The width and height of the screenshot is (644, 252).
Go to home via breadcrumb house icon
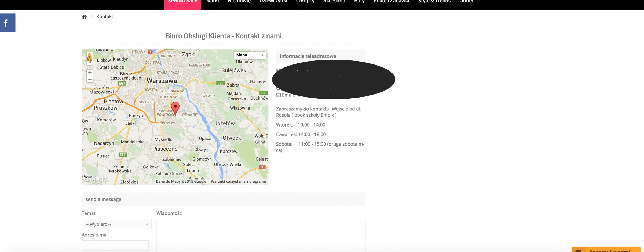point(84,17)
